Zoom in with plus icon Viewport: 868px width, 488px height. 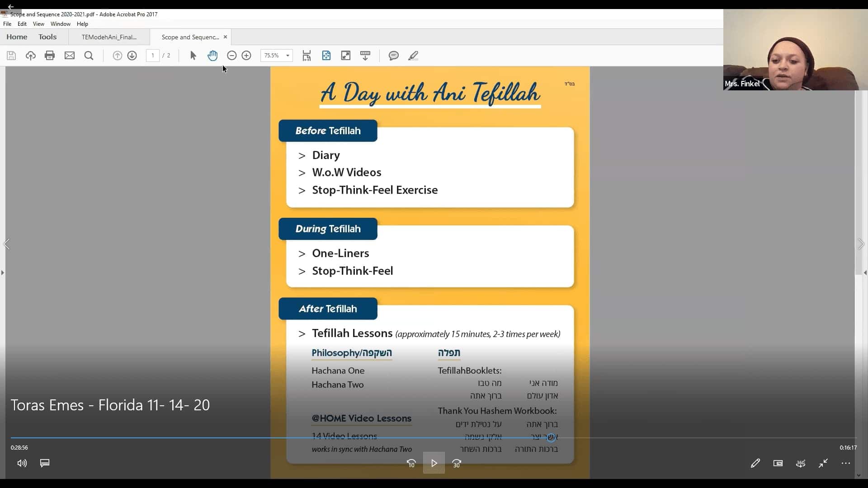(x=246, y=56)
